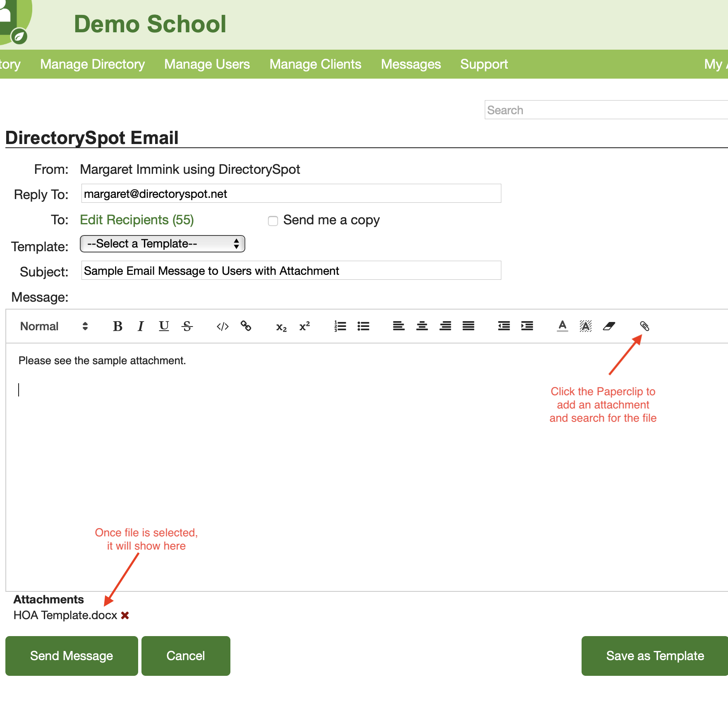Toggle underline formatting
Screen dimensions: 728x711
pyautogui.click(x=164, y=326)
